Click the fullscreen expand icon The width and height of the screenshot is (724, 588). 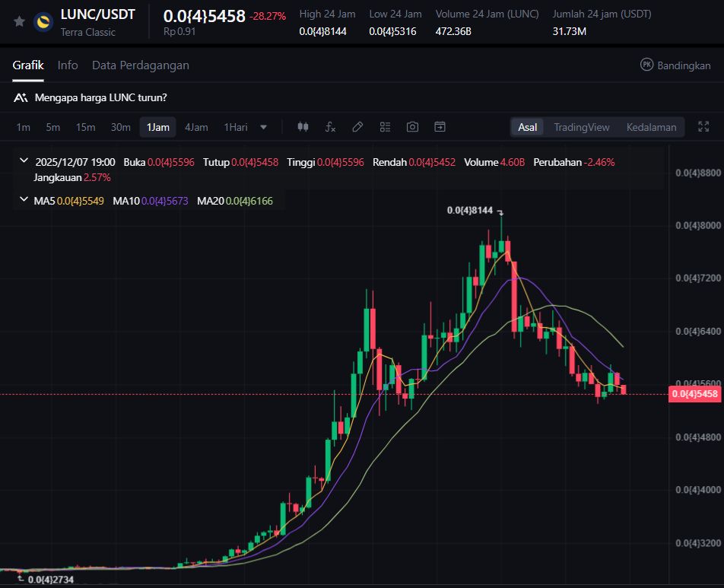pyautogui.click(x=703, y=127)
